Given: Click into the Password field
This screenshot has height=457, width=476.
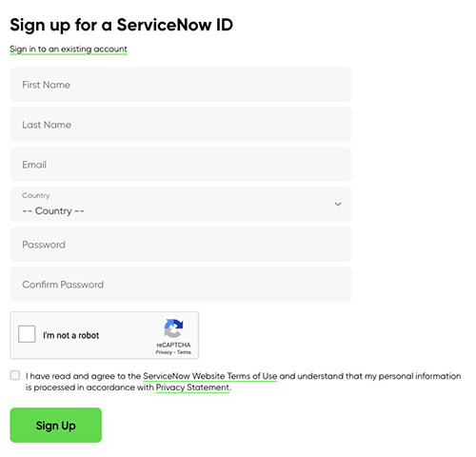Looking at the screenshot, I should pos(181,245).
